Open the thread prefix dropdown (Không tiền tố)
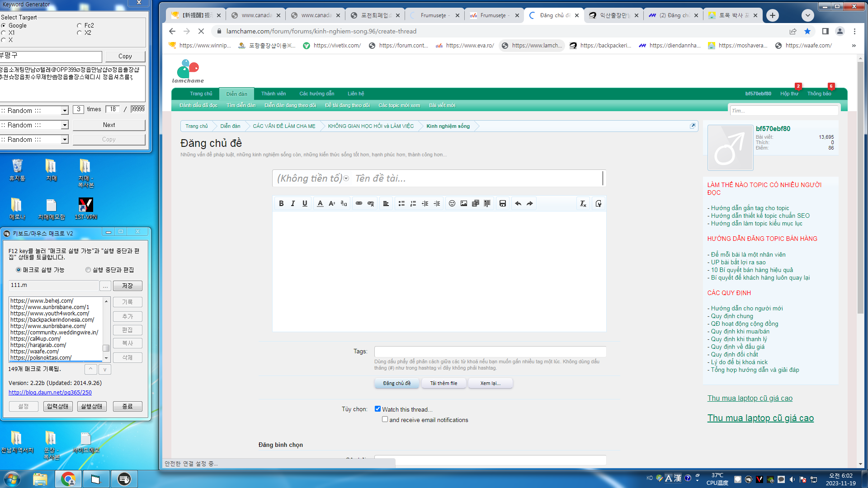Image resolution: width=868 pixels, height=488 pixels. point(313,178)
